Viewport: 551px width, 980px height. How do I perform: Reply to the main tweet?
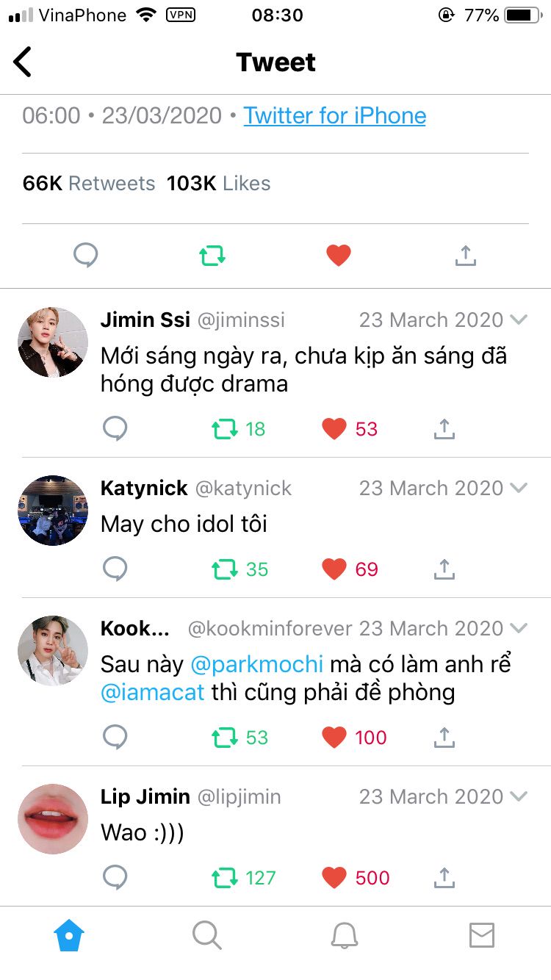[86, 255]
